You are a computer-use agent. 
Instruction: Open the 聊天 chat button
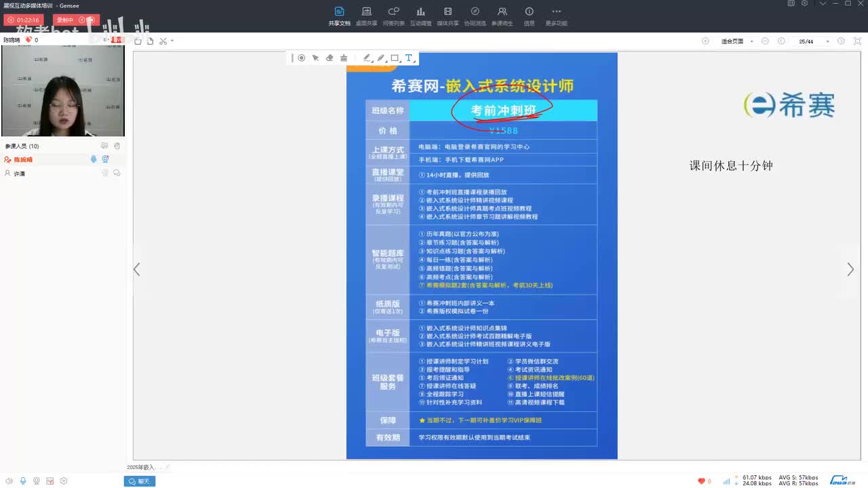[140, 481]
